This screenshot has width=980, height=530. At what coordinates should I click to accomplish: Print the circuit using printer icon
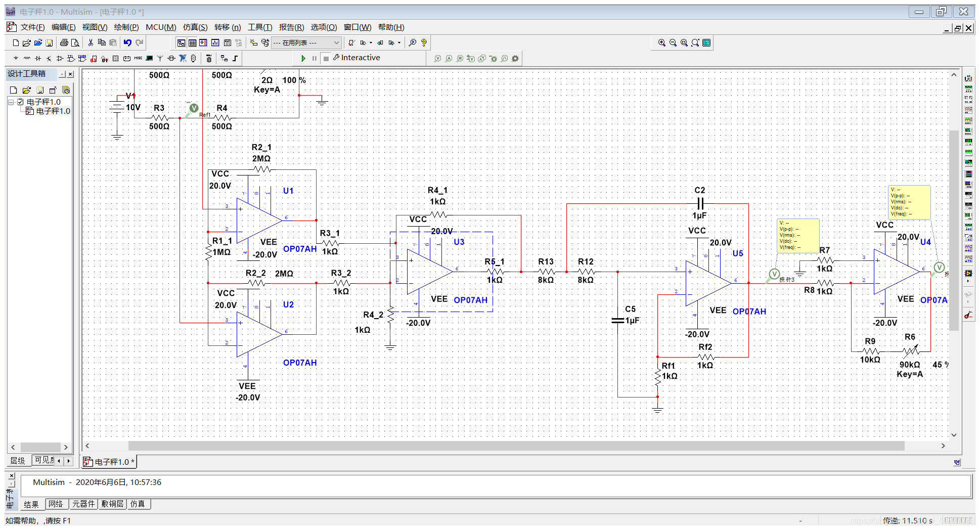64,43
